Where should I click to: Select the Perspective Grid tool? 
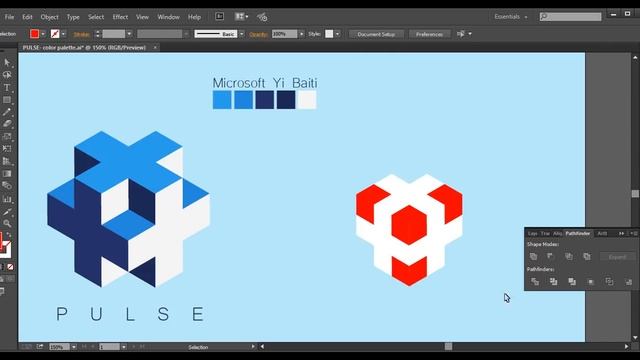point(7,161)
